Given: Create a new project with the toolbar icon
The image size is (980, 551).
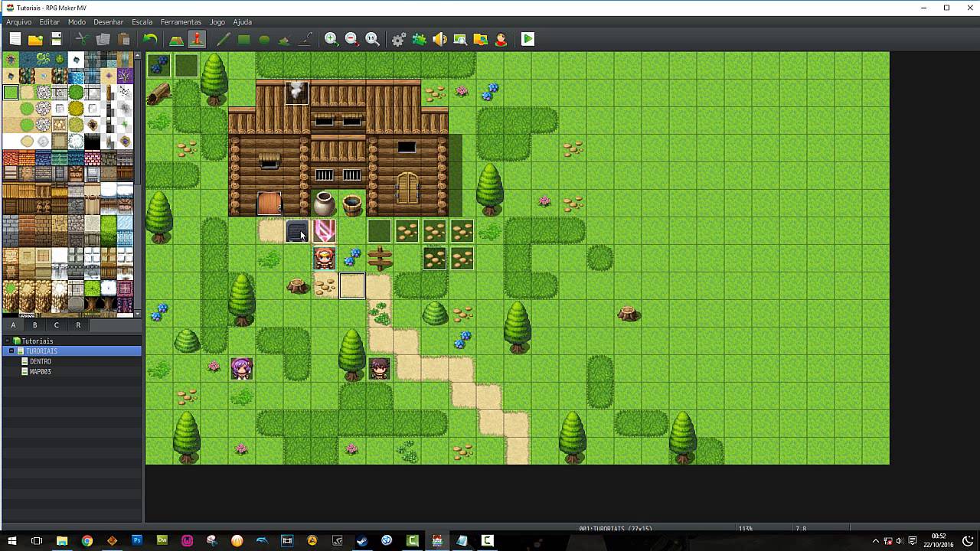Looking at the screenshot, I should pyautogui.click(x=15, y=39).
